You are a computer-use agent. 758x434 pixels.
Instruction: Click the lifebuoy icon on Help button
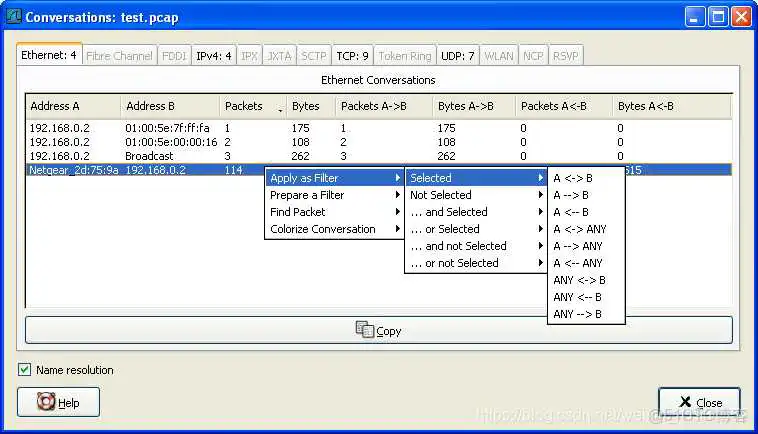coord(46,402)
